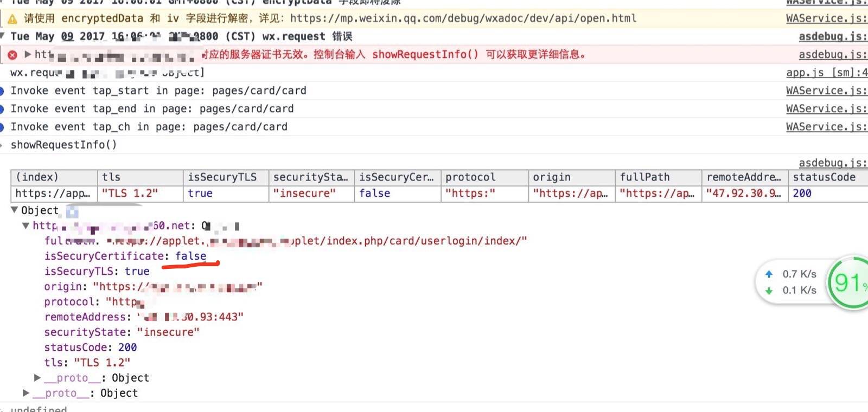Open the app.js [sm]:4 source link
Image resolution: width=868 pixels, height=412 pixels.
pos(827,72)
